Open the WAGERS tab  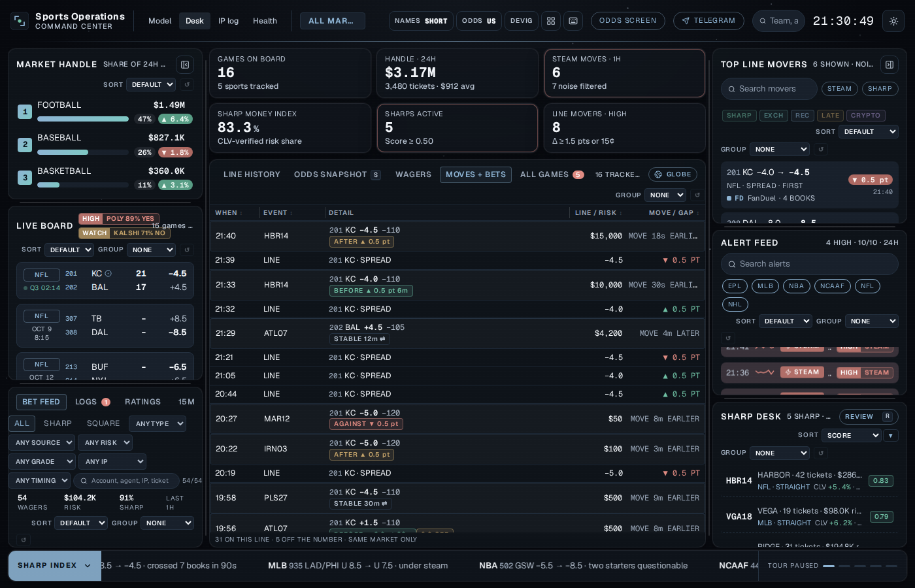[x=413, y=174]
